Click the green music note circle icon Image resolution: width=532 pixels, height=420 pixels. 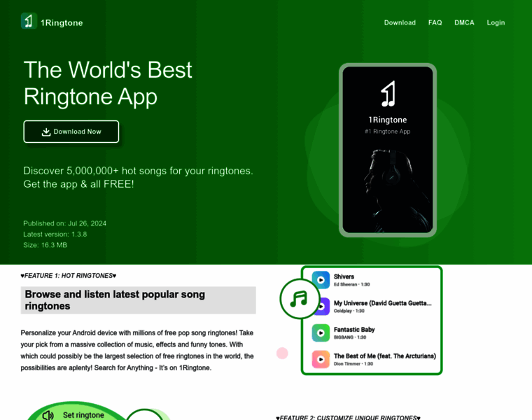pyautogui.click(x=300, y=299)
